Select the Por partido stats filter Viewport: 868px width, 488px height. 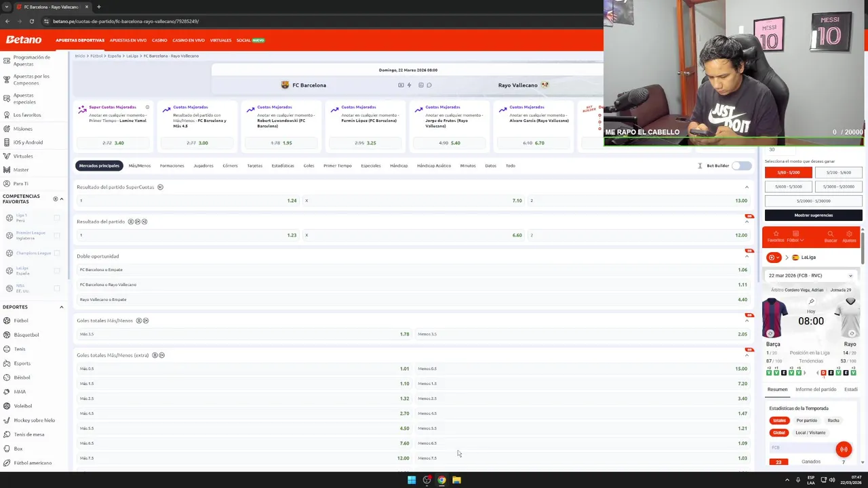[806, 420]
